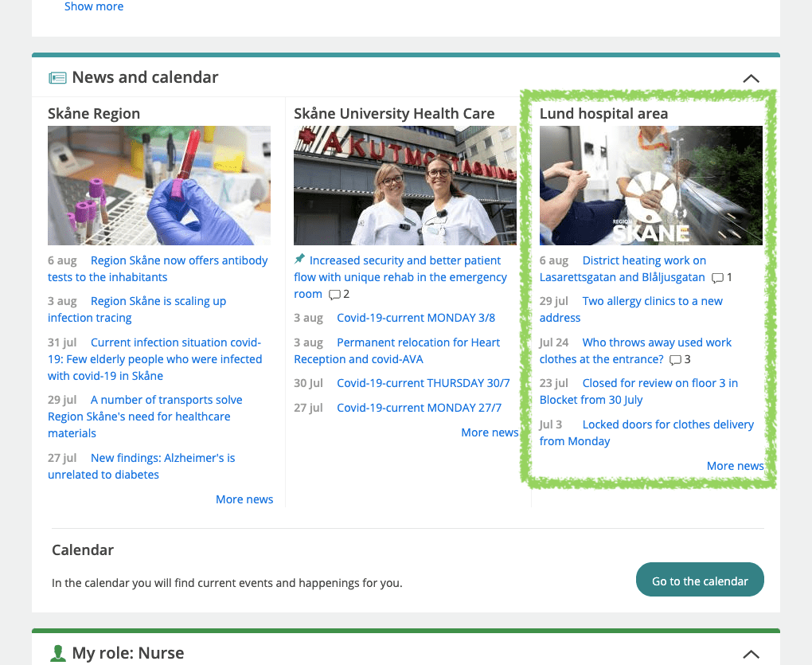Image resolution: width=812 pixels, height=665 pixels.
Task: Click the two nurses emergency room photo
Action: [405, 186]
